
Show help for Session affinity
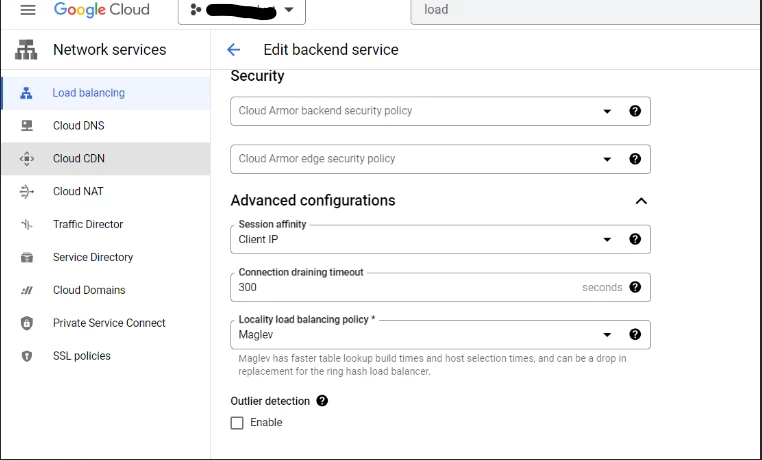click(x=635, y=239)
